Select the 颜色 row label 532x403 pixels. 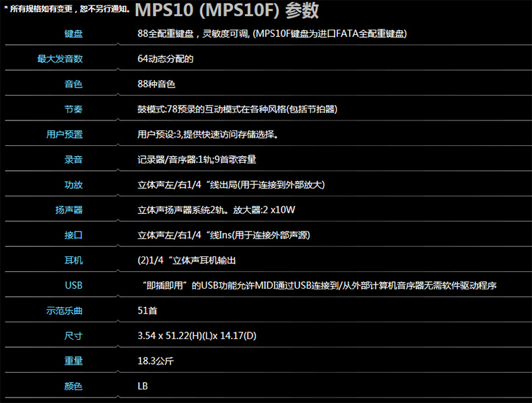pyautogui.click(x=73, y=386)
